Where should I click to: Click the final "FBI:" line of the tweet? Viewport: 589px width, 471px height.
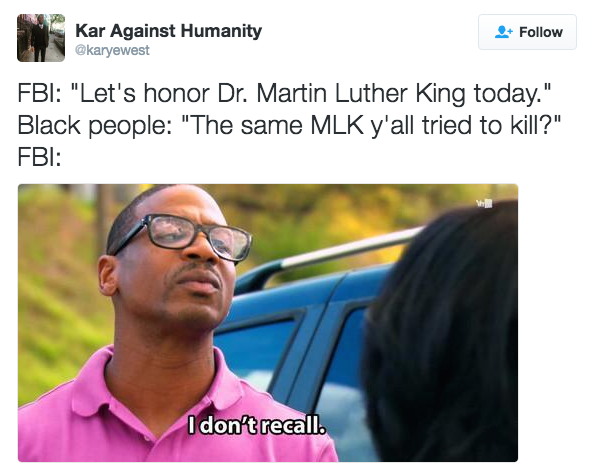pos(39,157)
